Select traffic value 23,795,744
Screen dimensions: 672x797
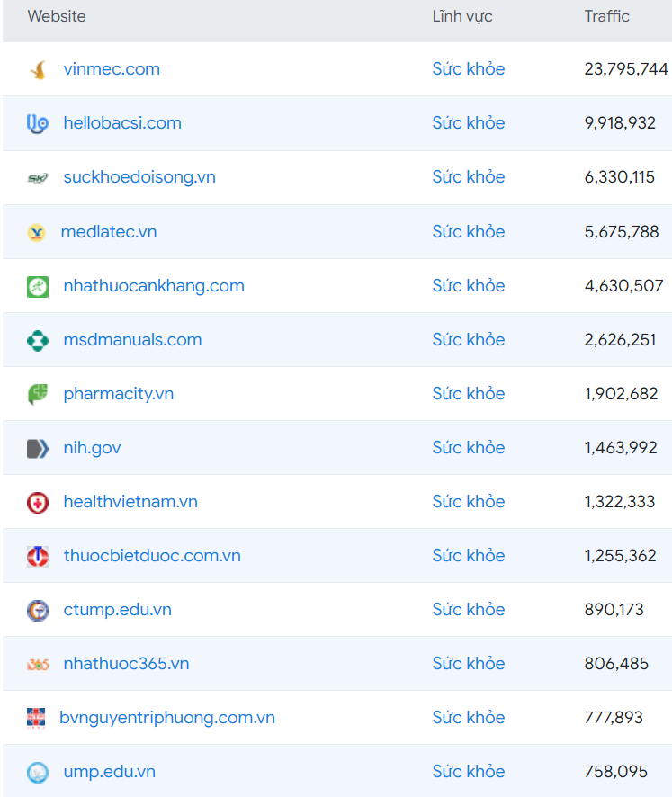click(x=626, y=69)
